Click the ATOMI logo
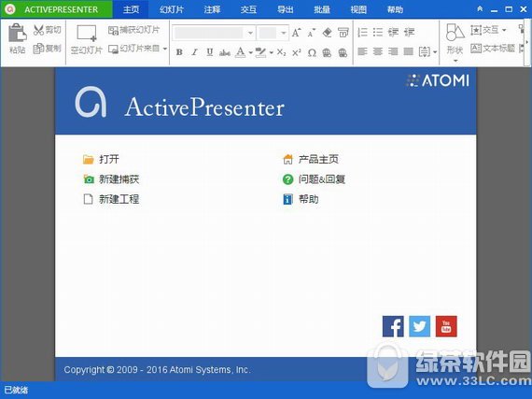Viewport: 532px width, 399px height. coord(438,80)
